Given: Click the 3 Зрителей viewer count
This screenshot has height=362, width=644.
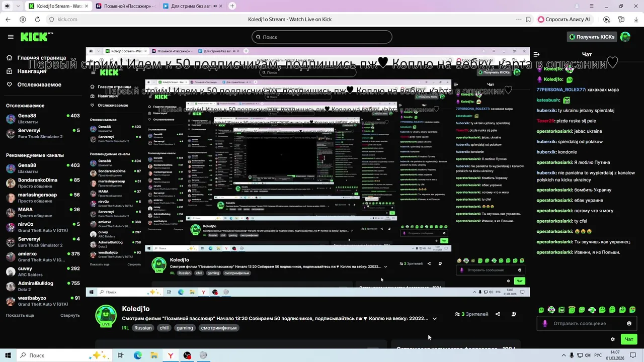Looking at the screenshot, I should tap(471, 314).
